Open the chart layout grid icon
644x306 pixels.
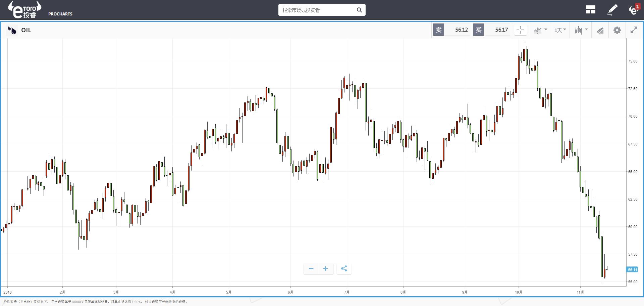590,10
